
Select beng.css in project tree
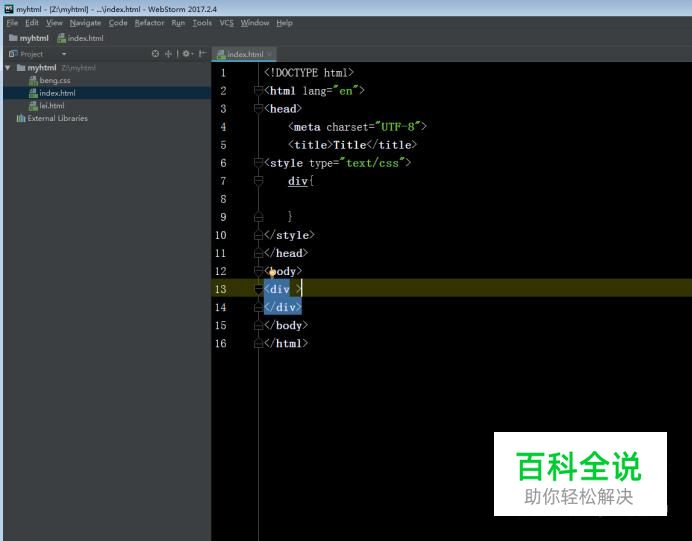point(55,80)
